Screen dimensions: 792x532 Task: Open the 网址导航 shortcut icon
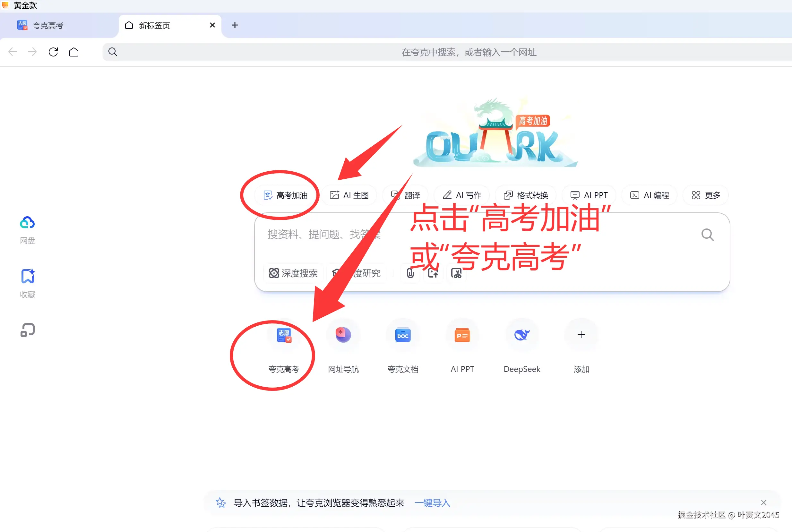343,335
